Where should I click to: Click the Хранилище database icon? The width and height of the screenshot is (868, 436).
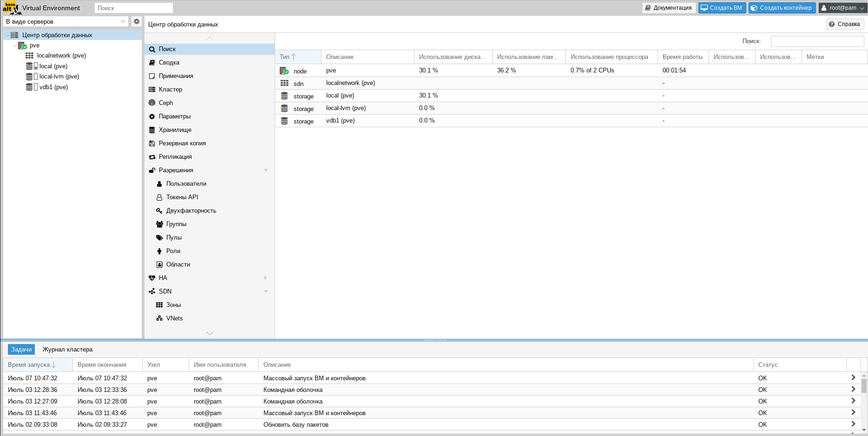(x=152, y=130)
